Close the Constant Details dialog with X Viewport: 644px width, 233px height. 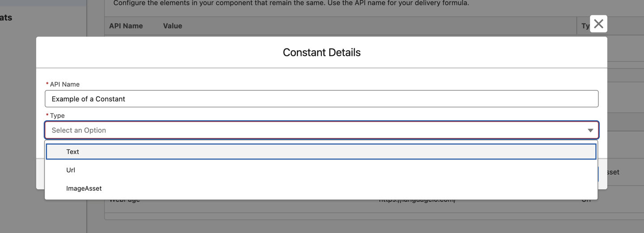pyautogui.click(x=598, y=24)
